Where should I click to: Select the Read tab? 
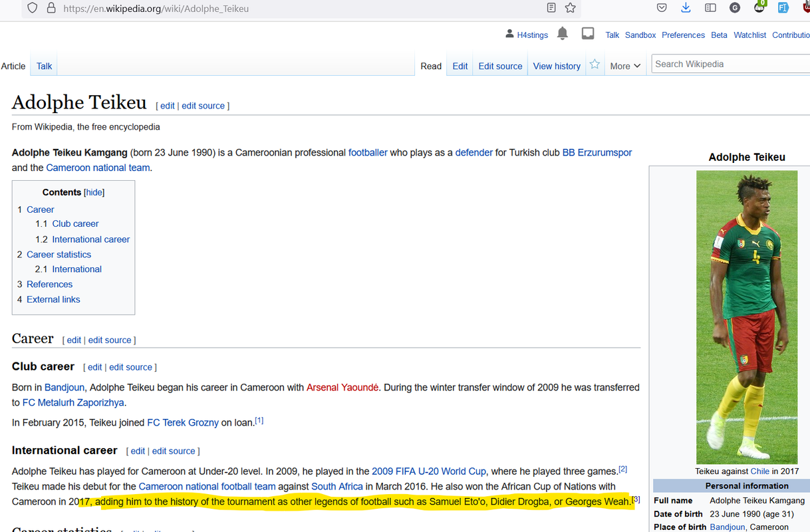pos(431,66)
